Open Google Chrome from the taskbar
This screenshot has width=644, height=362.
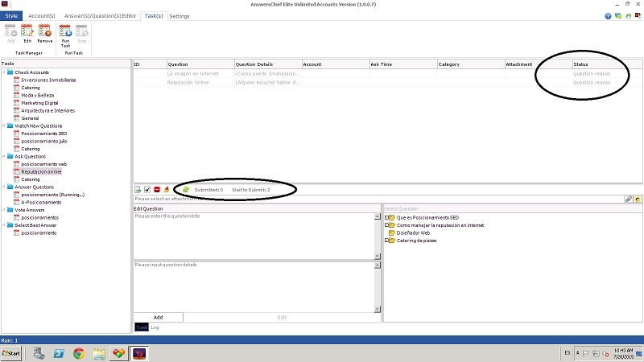pos(79,353)
